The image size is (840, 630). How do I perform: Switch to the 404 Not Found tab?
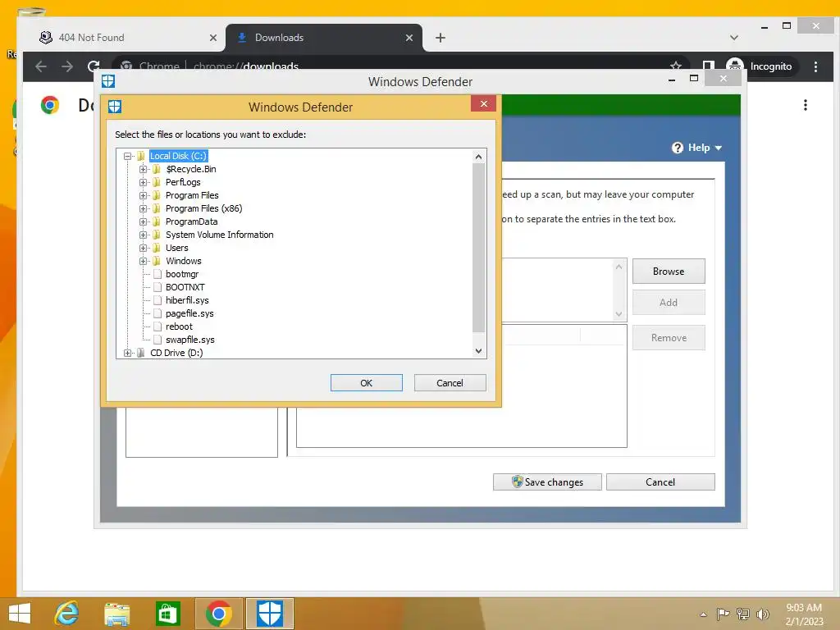coord(123,38)
